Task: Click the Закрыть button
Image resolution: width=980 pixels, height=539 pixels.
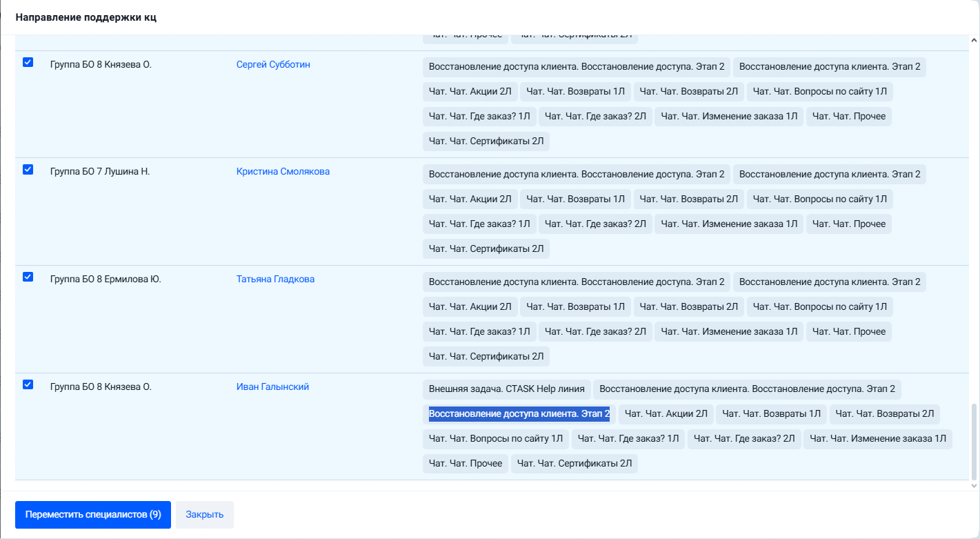Action: click(x=205, y=515)
